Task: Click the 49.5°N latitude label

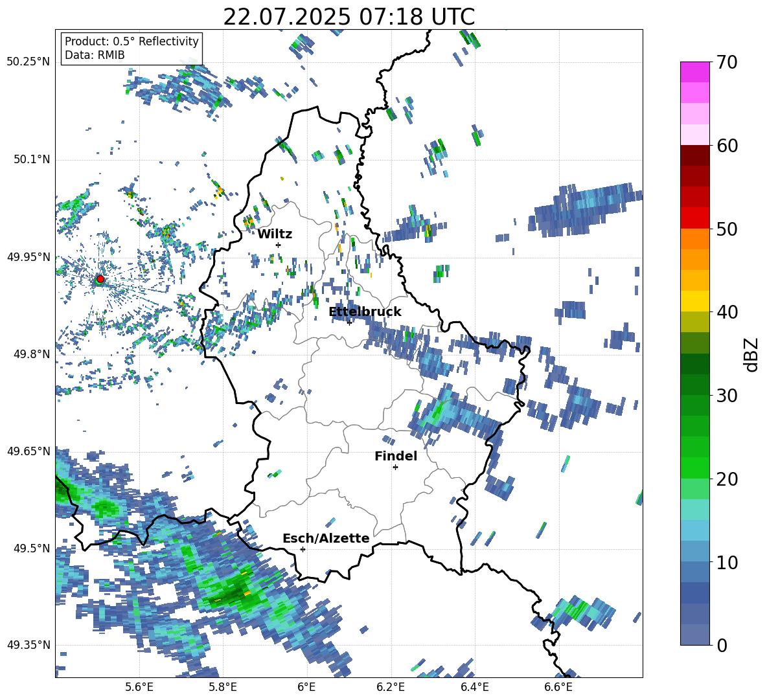Action: [x=31, y=548]
